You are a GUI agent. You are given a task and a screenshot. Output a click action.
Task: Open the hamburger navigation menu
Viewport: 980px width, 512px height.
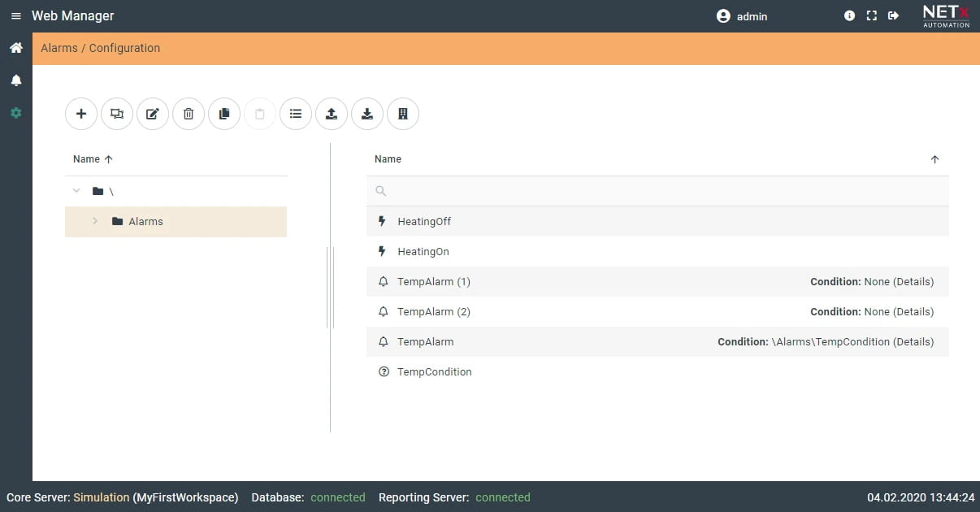click(15, 16)
